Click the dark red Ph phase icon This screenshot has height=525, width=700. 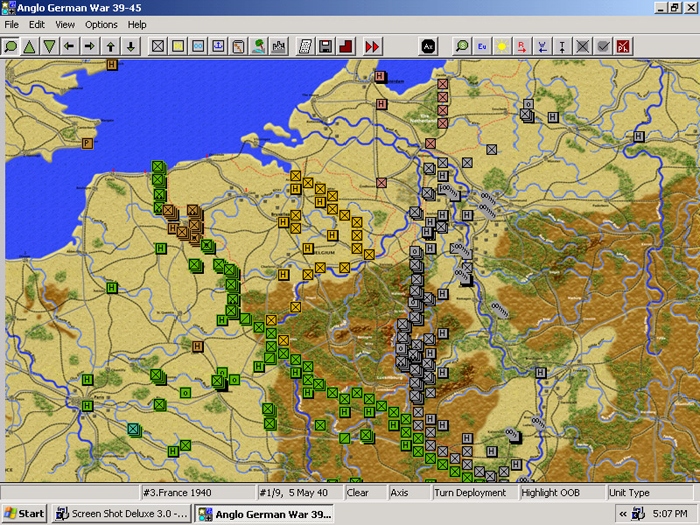point(623,46)
